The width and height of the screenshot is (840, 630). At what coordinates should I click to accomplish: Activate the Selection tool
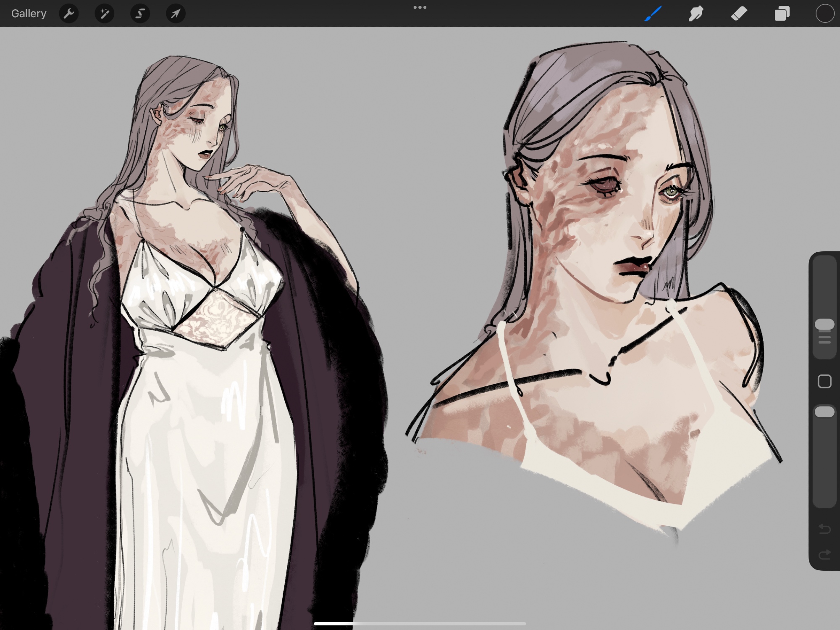pos(140,13)
